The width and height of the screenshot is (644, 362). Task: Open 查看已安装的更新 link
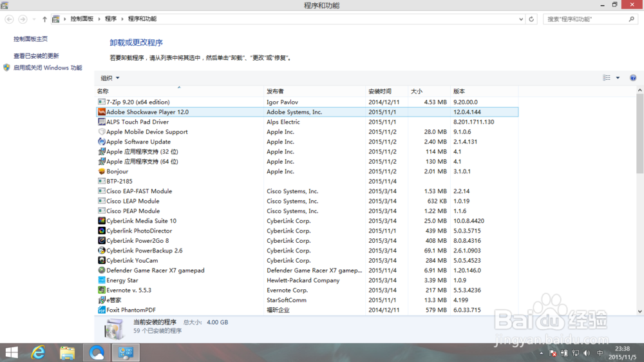coord(36,56)
